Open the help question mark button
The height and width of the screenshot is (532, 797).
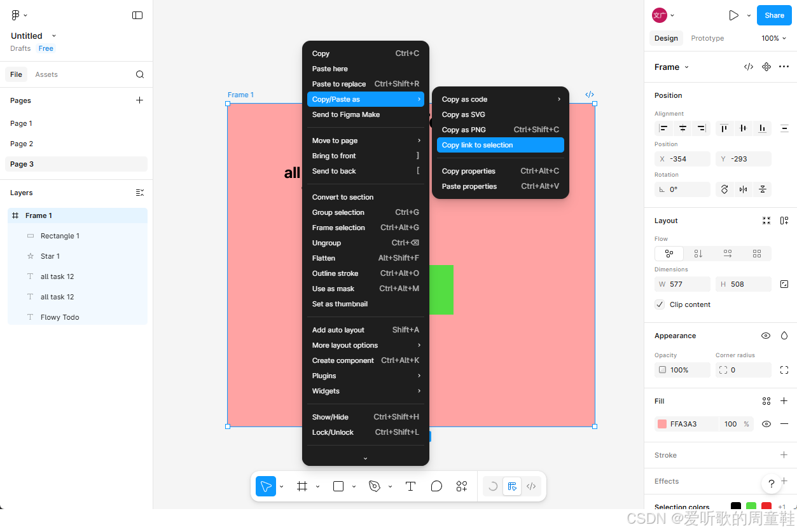click(771, 484)
